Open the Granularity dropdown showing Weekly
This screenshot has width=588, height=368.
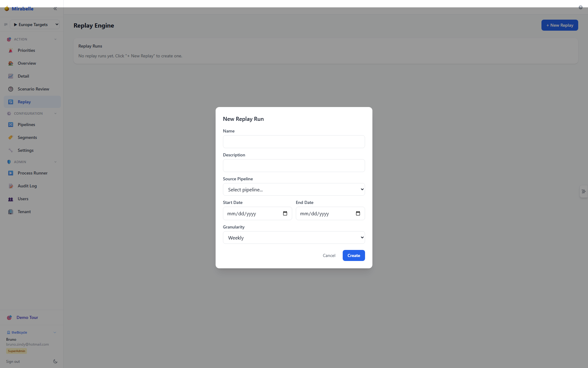point(294,238)
